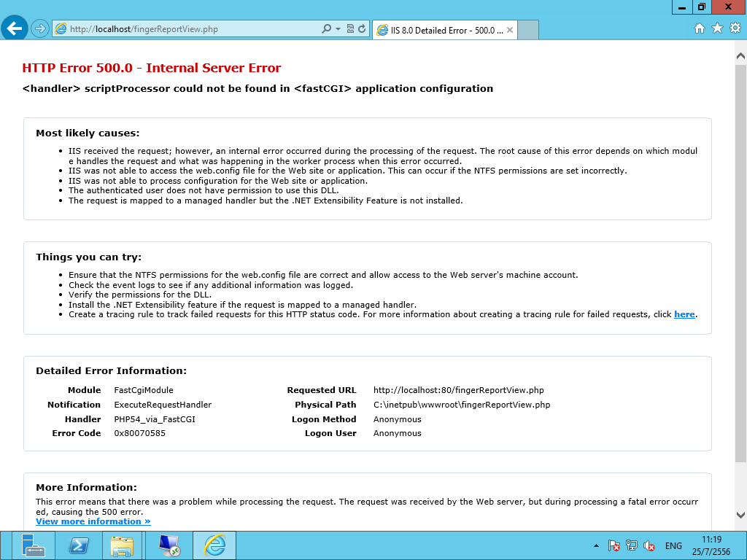Click the network status tray icon

[x=632, y=545]
